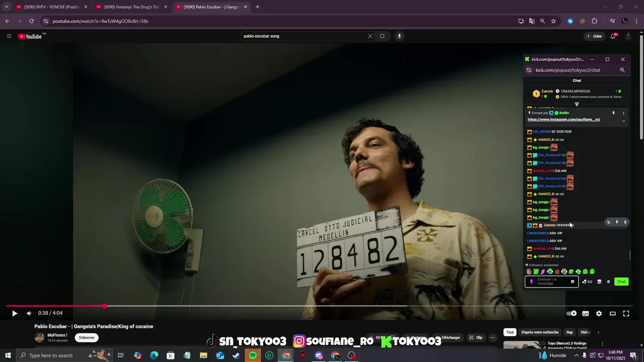
Task: Open video player settings gear
Action: pyautogui.click(x=599, y=313)
